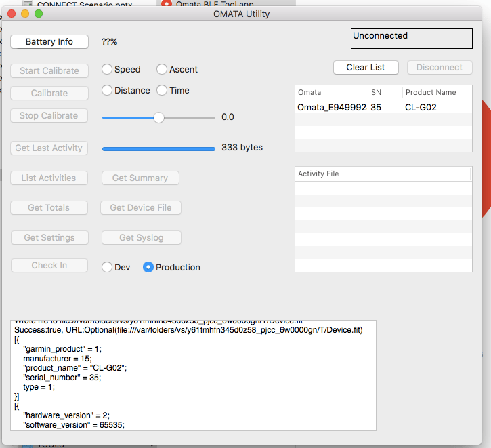Click the Omata column header
The image size is (491, 448).
tap(331, 92)
